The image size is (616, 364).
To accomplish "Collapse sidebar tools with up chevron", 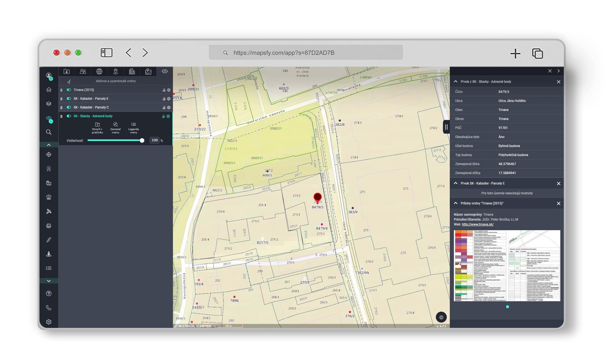I will pyautogui.click(x=49, y=145).
